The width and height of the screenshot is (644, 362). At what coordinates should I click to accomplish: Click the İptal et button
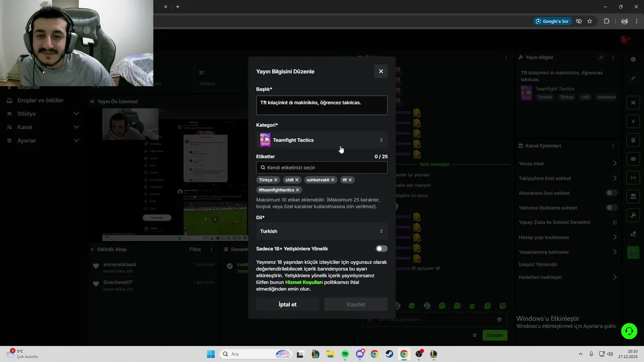pos(287,304)
